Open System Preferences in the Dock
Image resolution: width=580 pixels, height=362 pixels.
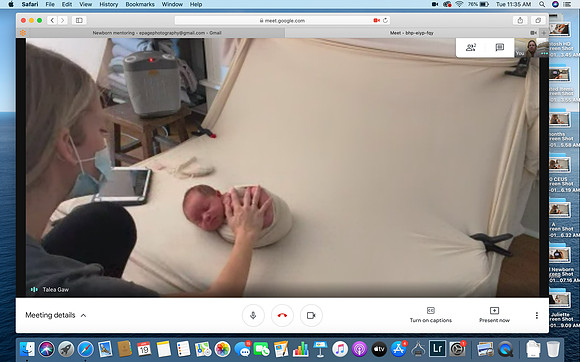click(x=457, y=349)
